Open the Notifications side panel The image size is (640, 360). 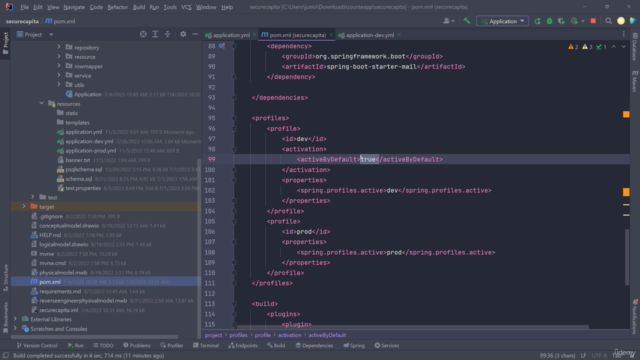(635, 317)
